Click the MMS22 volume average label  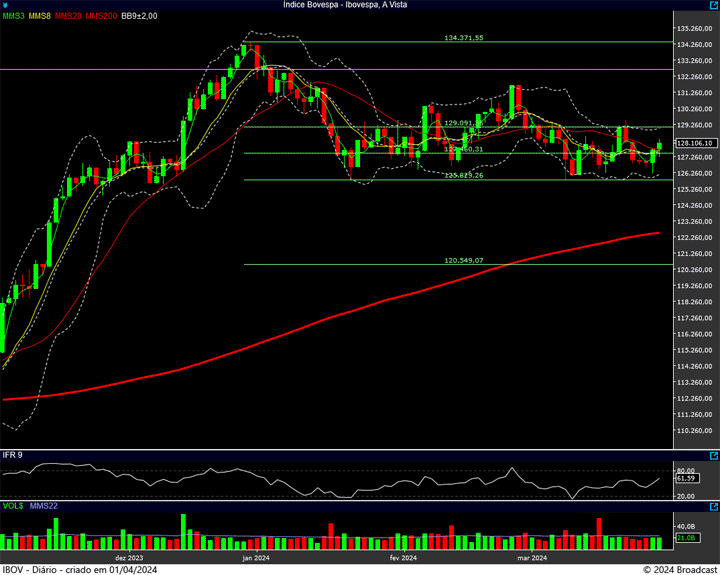[x=44, y=507]
